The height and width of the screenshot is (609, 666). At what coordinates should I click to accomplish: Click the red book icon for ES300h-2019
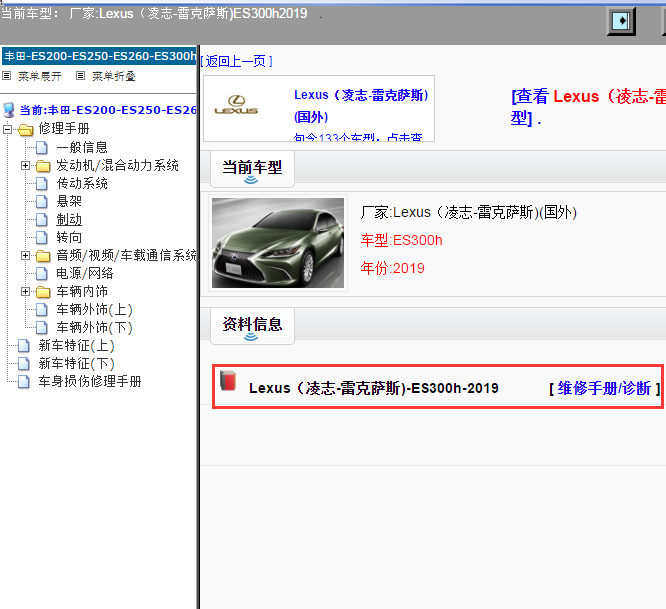tap(228, 381)
